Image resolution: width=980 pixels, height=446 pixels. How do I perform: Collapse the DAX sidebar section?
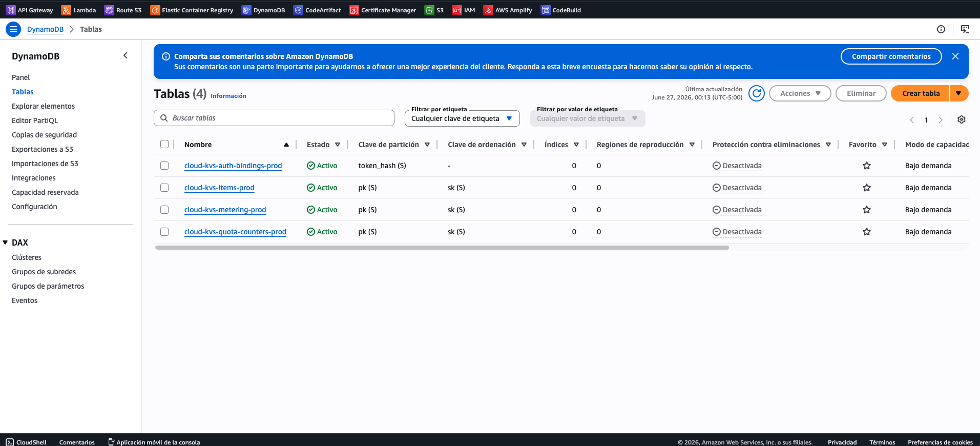tap(5, 242)
